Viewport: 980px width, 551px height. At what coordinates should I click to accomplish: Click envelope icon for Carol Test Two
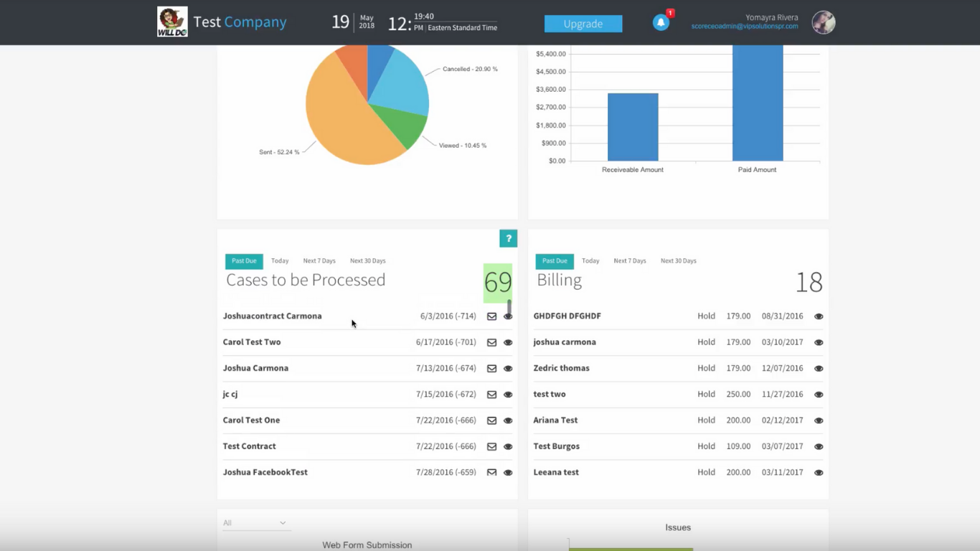pyautogui.click(x=491, y=342)
